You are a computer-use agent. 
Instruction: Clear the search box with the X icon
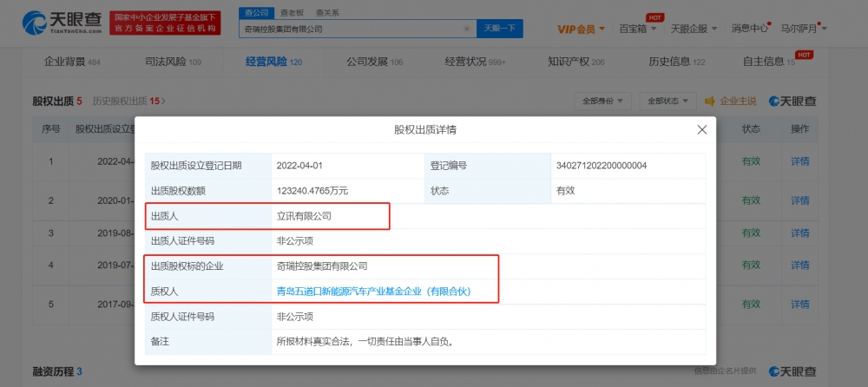click(466, 29)
